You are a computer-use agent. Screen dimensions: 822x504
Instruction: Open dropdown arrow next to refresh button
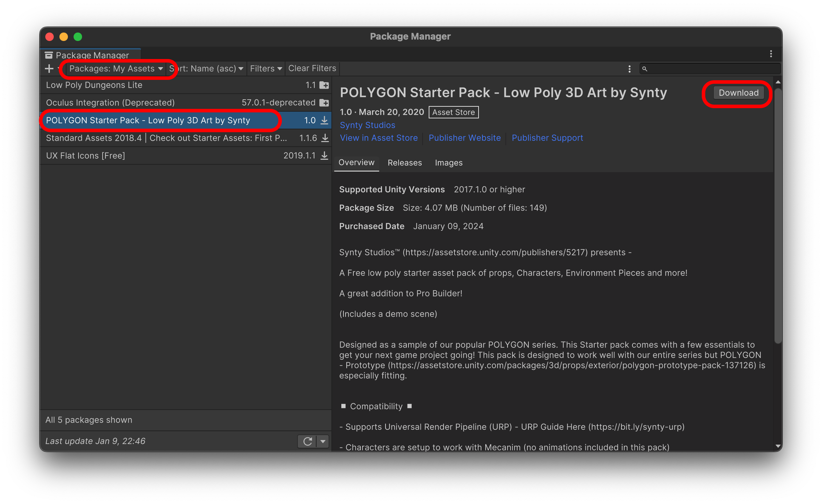coord(323,441)
